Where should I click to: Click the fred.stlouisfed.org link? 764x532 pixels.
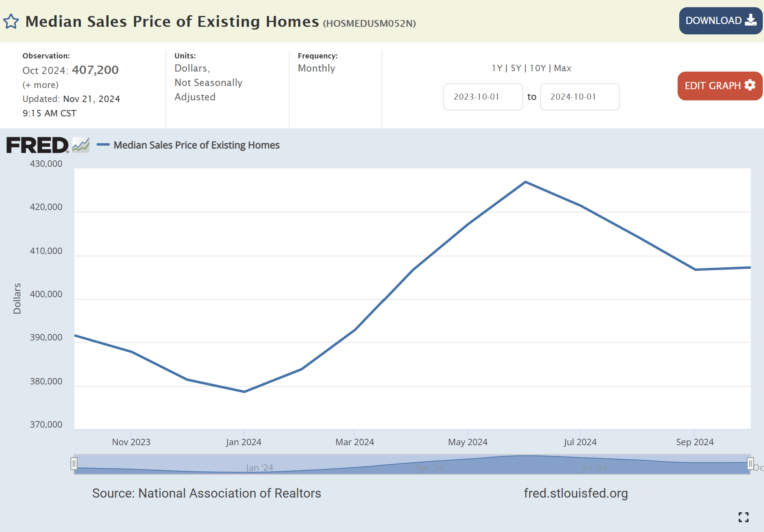point(576,493)
